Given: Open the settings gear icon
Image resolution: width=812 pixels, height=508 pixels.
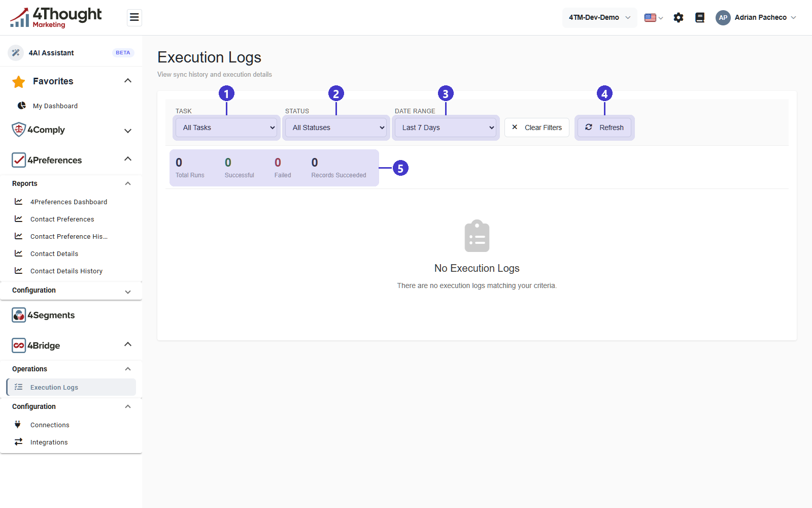Looking at the screenshot, I should (x=679, y=18).
